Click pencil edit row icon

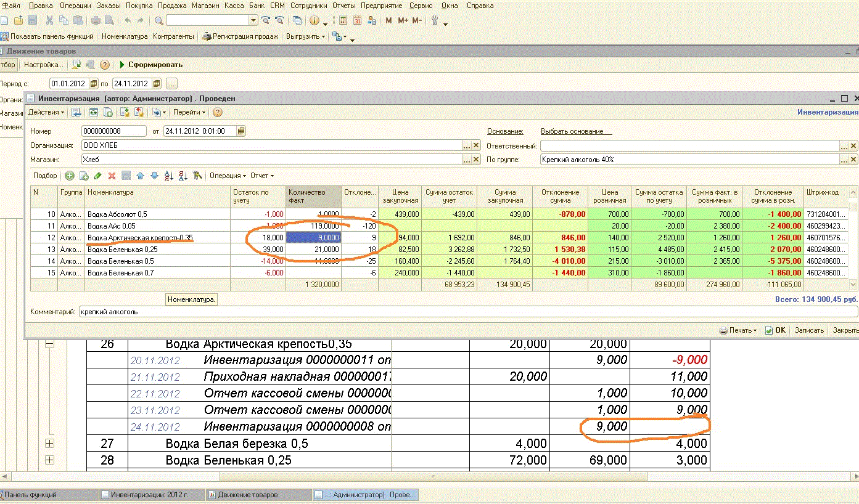[97, 176]
